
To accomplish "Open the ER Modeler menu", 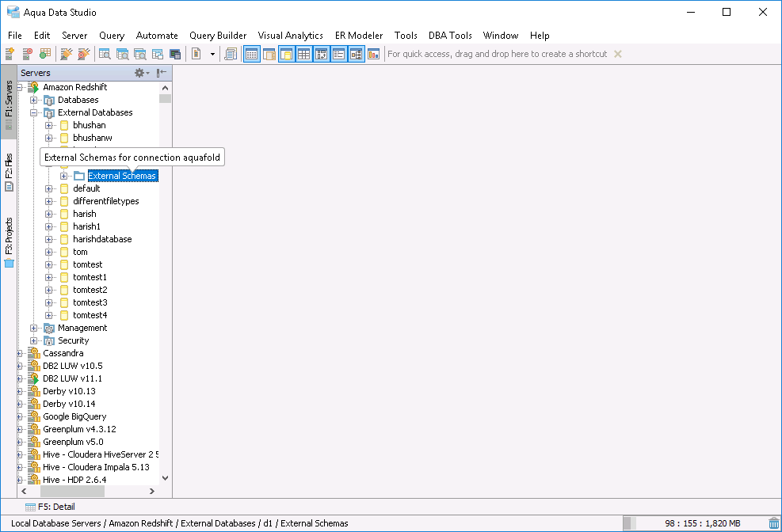I will (x=359, y=36).
